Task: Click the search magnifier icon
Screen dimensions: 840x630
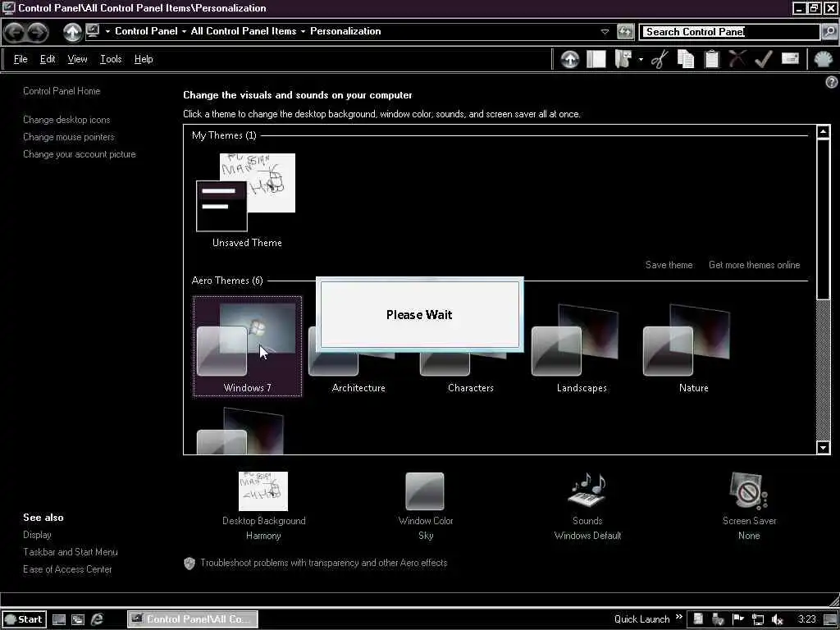Action: pyautogui.click(x=829, y=32)
